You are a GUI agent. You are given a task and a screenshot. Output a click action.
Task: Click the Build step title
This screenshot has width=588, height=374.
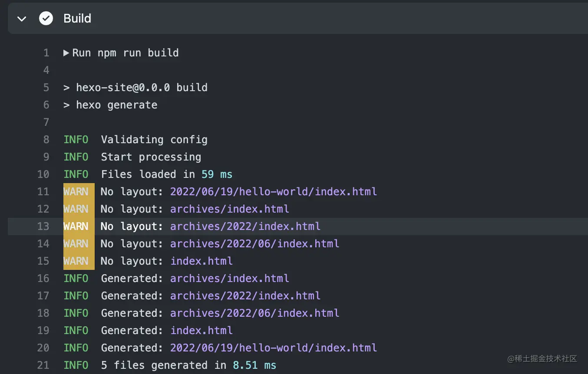tap(77, 18)
